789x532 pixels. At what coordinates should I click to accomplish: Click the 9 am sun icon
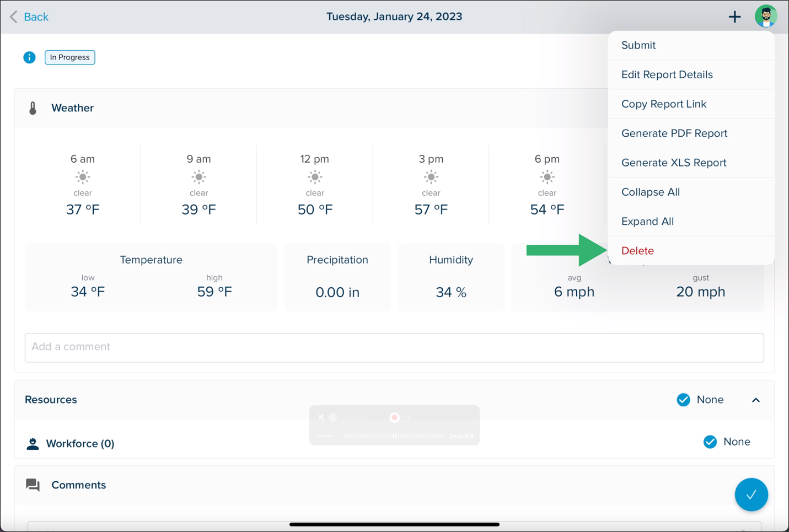pyautogui.click(x=198, y=177)
